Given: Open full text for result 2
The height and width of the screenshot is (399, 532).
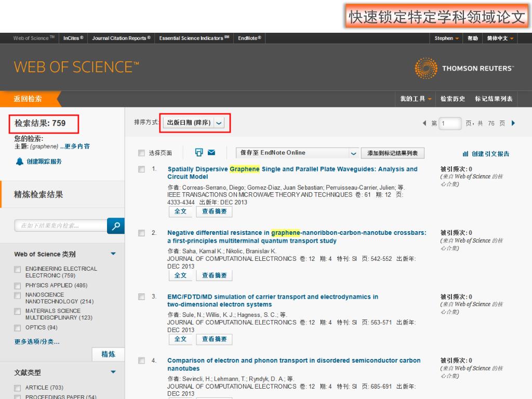Looking at the screenshot, I should pos(180,275).
